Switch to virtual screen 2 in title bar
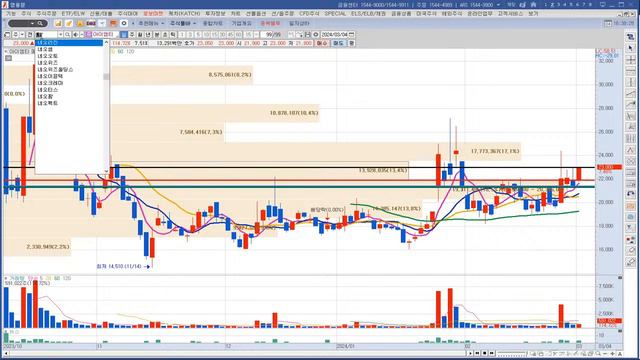This screenshot has width=640, height=360. 552,4
